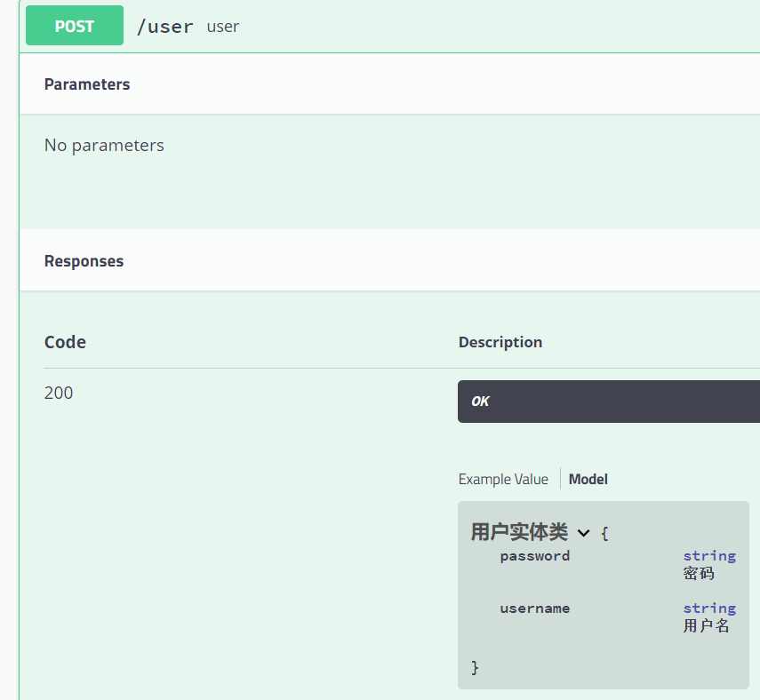The width and height of the screenshot is (760, 700).
Task: Click the 用户名 description text
Action: coord(706,626)
